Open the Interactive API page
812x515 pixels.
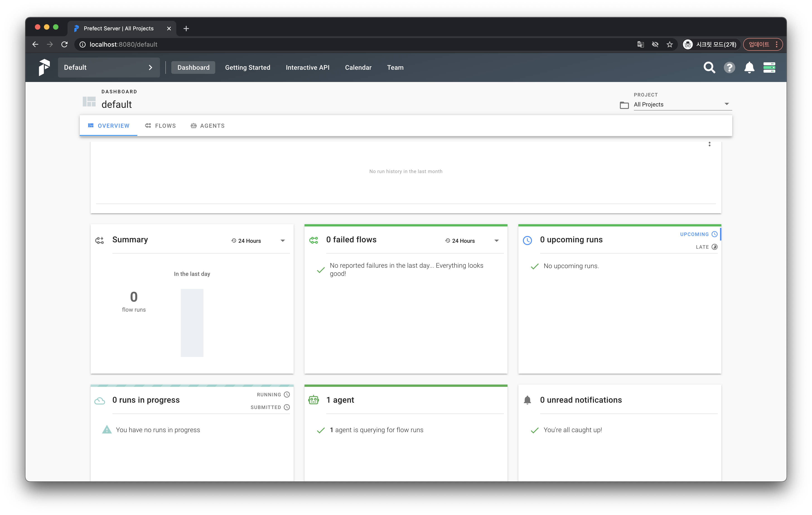307,67
